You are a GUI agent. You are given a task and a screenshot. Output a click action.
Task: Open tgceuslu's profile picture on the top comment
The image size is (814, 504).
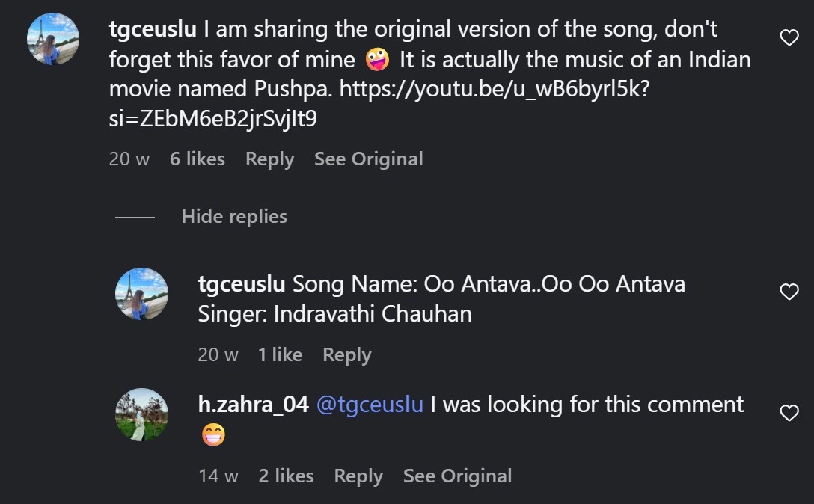(53, 39)
